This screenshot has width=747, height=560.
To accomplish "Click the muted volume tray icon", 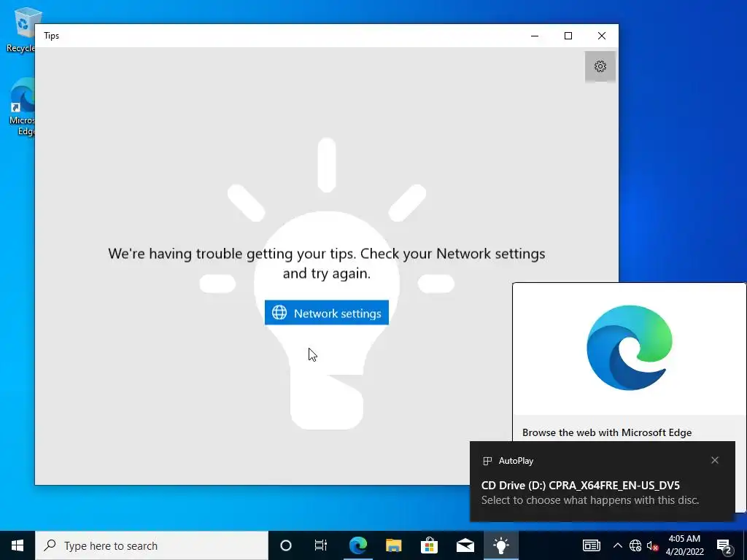I will (652, 545).
